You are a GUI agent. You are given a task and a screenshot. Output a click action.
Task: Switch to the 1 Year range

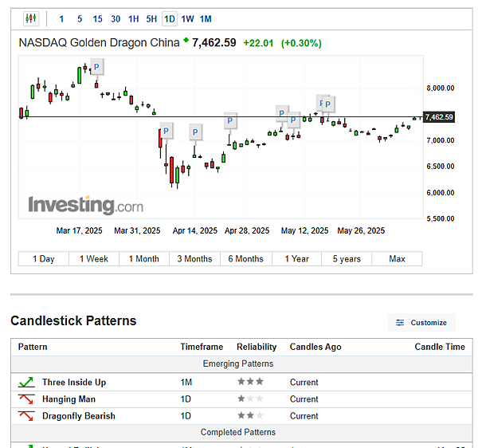(296, 259)
